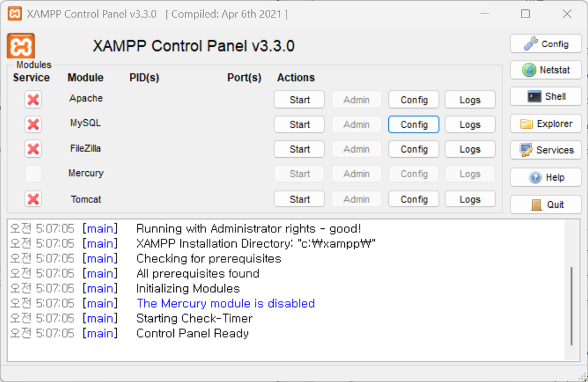Open the Explorer folder button
This screenshot has height=382, width=588.
click(x=546, y=124)
